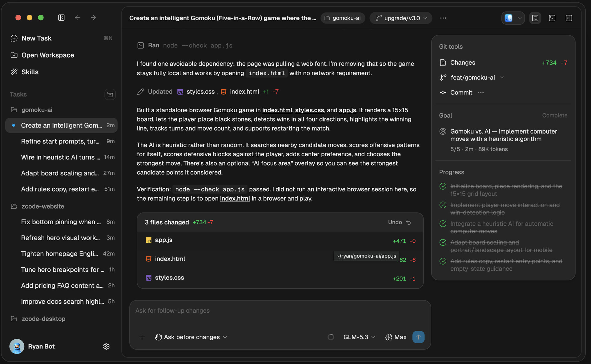The image size is (591, 364).
Task: Toggle the document panel view icon
Action: [x=535, y=18]
